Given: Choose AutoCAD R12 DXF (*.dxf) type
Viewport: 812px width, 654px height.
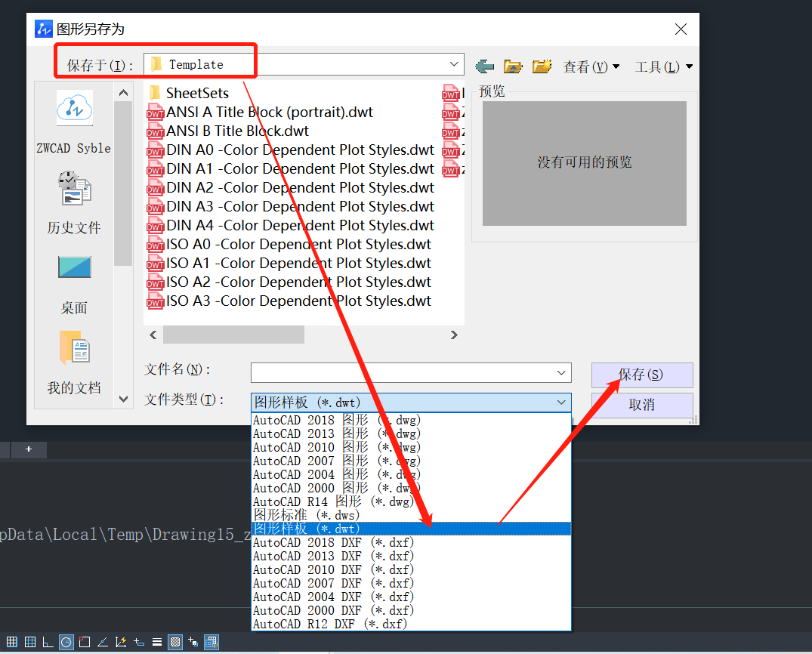Looking at the screenshot, I should point(411,624).
